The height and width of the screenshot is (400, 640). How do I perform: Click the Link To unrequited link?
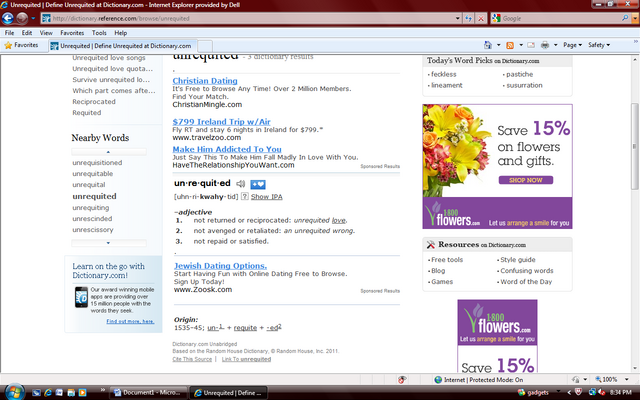click(246, 359)
